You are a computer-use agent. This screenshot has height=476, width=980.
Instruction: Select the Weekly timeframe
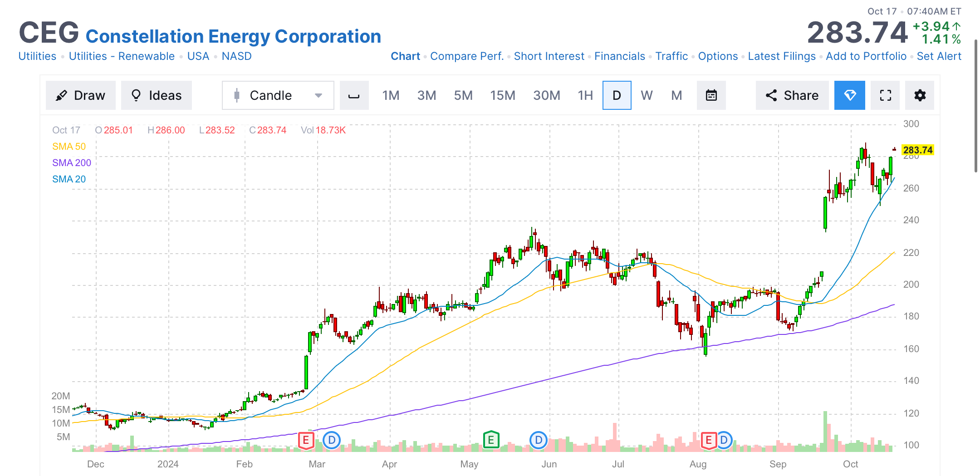[x=647, y=95]
